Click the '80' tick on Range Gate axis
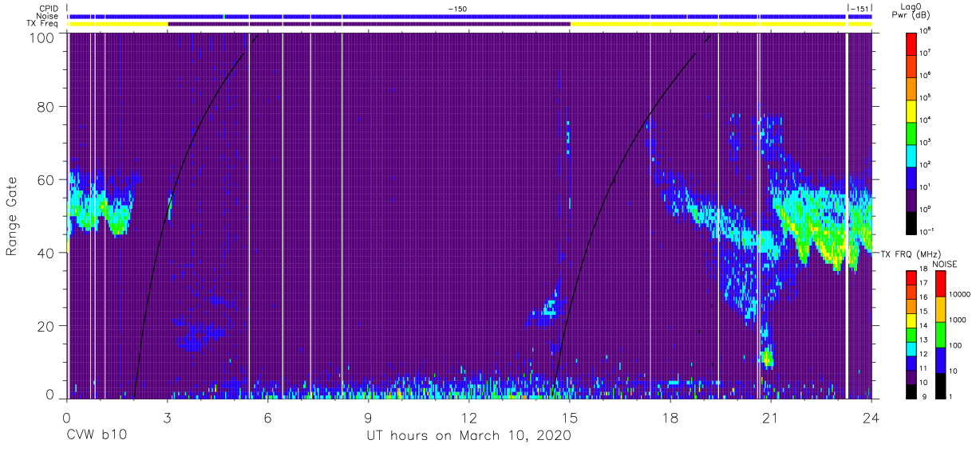Viewport: 980px width, 452px height. pos(46,107)
